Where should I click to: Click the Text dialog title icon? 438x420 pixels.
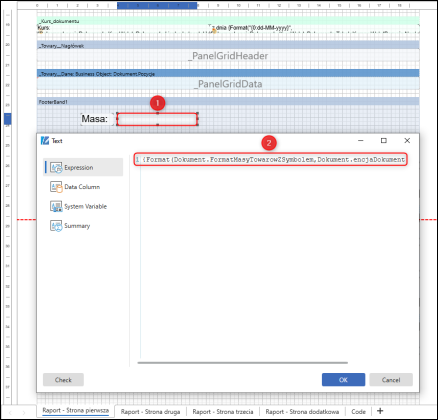coord(45,141)
